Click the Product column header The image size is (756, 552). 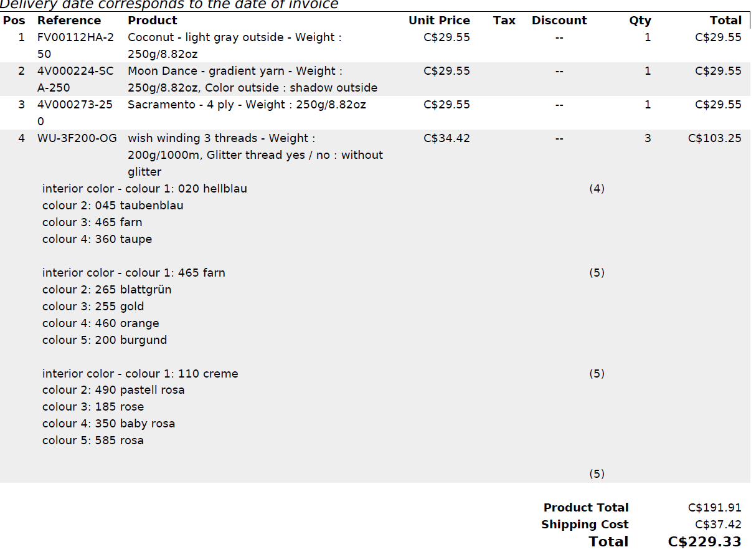(x=153, y=21)
